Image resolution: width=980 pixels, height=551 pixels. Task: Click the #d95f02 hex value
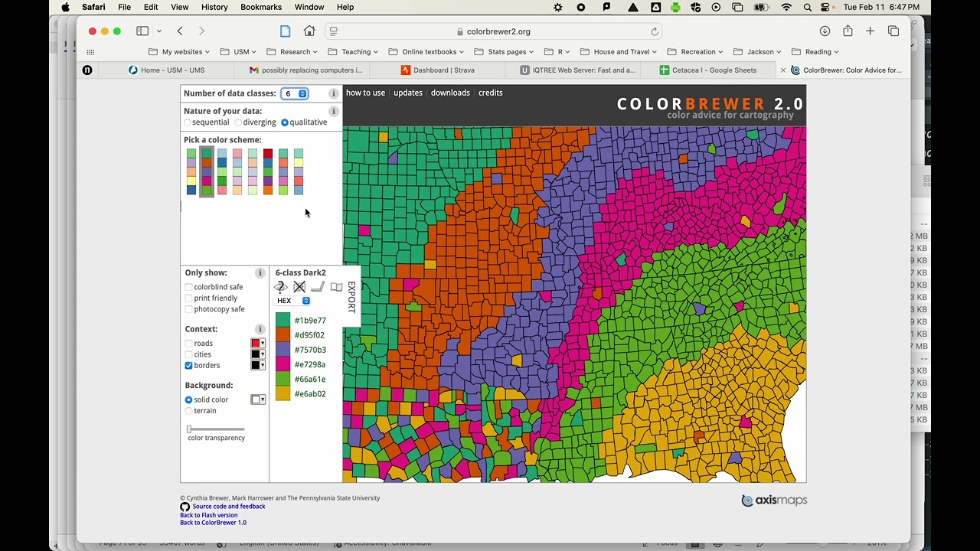tap(309, 335)
